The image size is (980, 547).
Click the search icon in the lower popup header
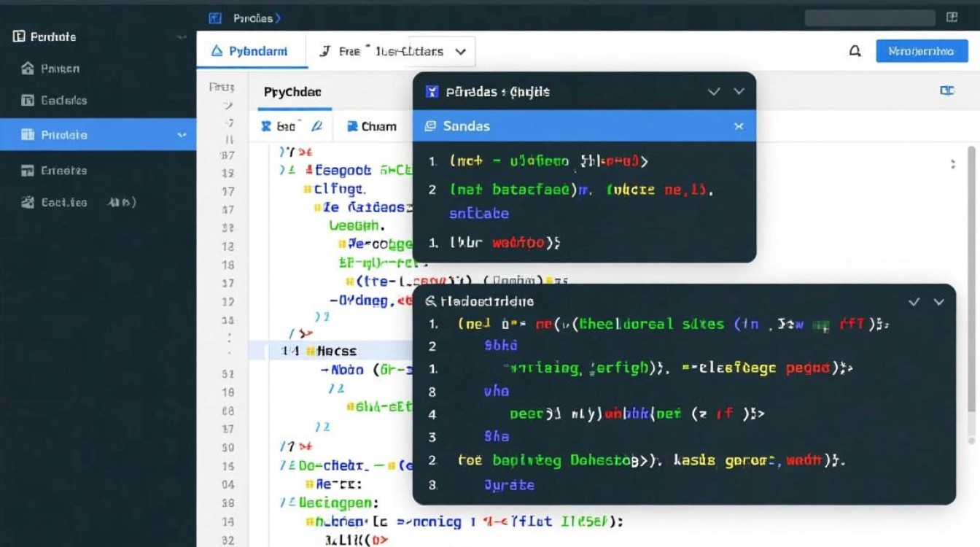[x=430, y=301]
